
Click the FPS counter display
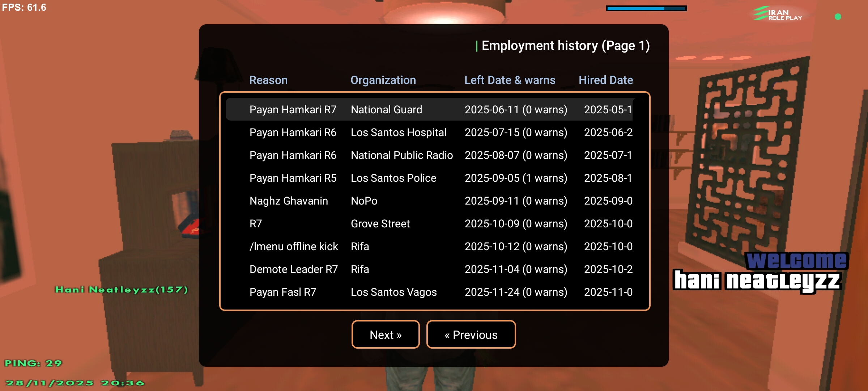[x=24, y=7]
